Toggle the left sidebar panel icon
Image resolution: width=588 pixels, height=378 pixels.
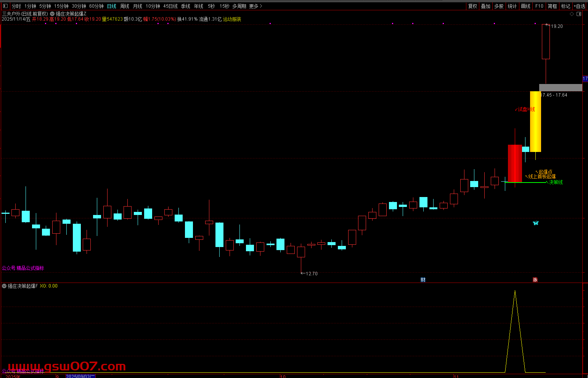[x=5, y=6]
